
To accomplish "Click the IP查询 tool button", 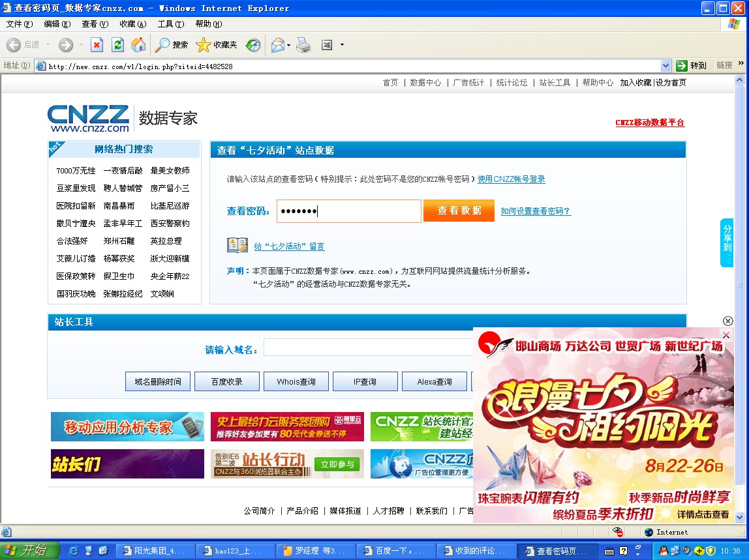I will [x=365, y=381].
